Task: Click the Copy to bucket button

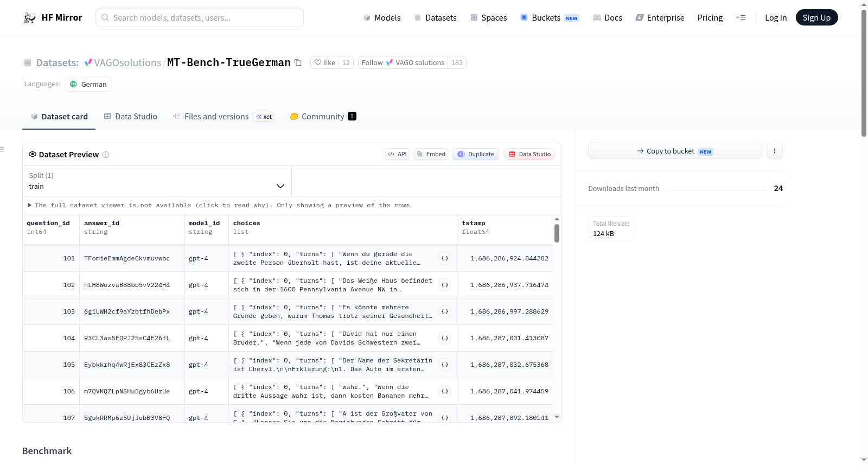Action: [x=675, y=151]
